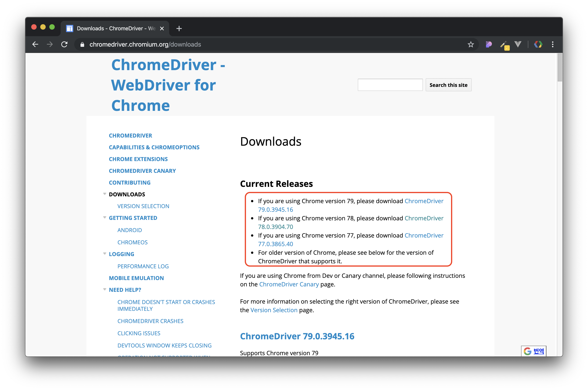Collapse the Downloads sidebar section triangle
Image resolution: width=588 pixels, height=390 pixels.
105,194
